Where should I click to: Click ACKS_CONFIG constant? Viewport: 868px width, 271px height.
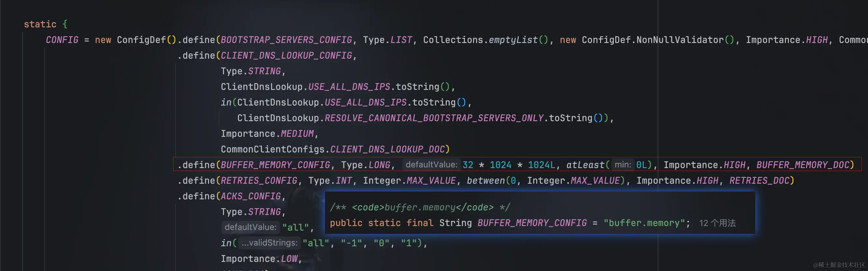(250, 196)
